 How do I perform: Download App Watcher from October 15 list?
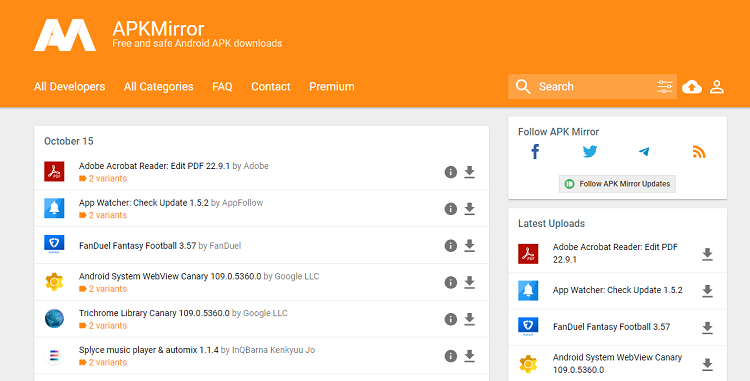tap(470, 209)
